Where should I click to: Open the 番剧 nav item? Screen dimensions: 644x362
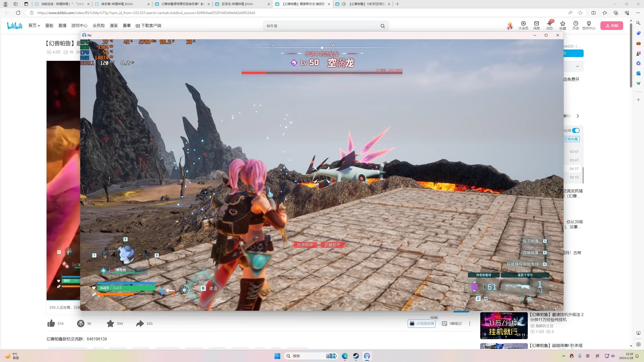49,26
